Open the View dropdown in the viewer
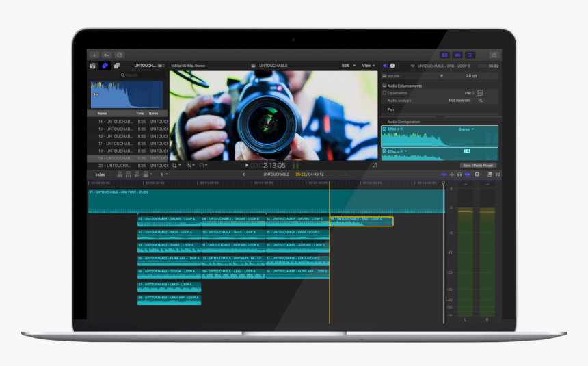The height and width of the screenshot is (366, 588). pos(369,66)
